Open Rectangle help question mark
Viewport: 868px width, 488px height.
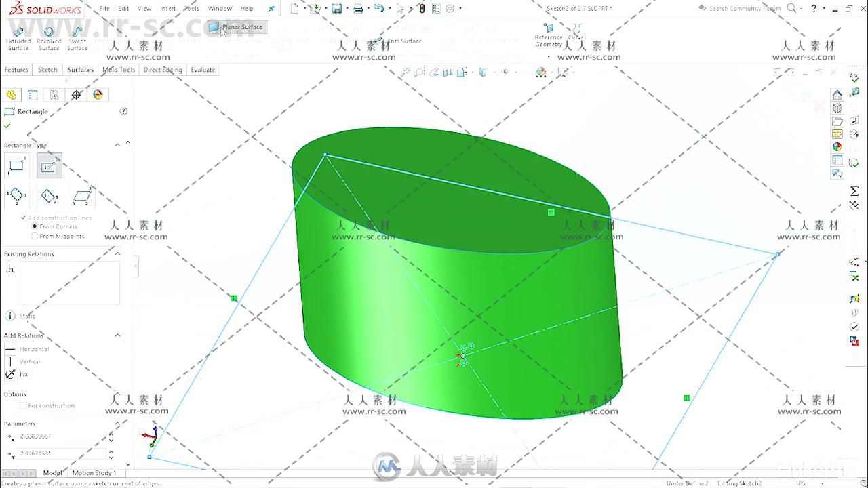point(123,111)
